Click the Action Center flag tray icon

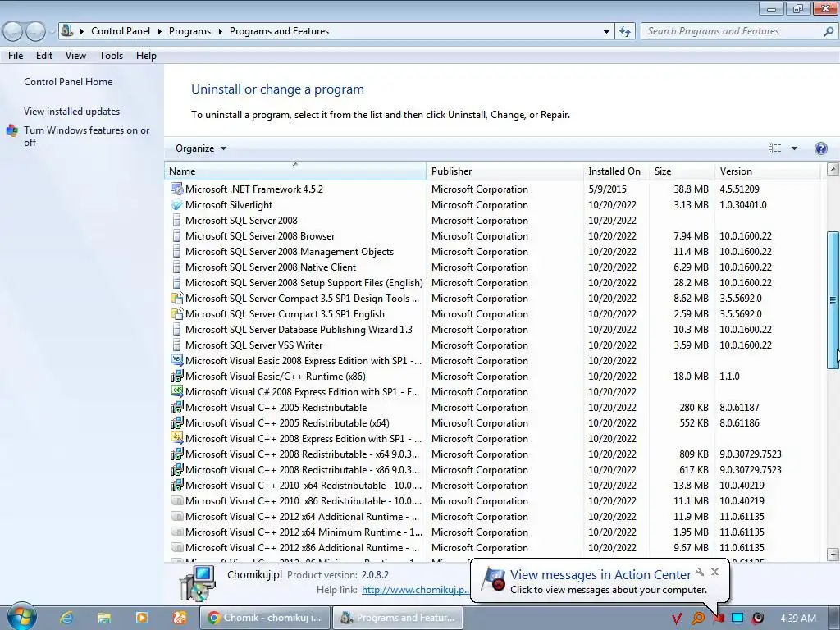[719, 619]
